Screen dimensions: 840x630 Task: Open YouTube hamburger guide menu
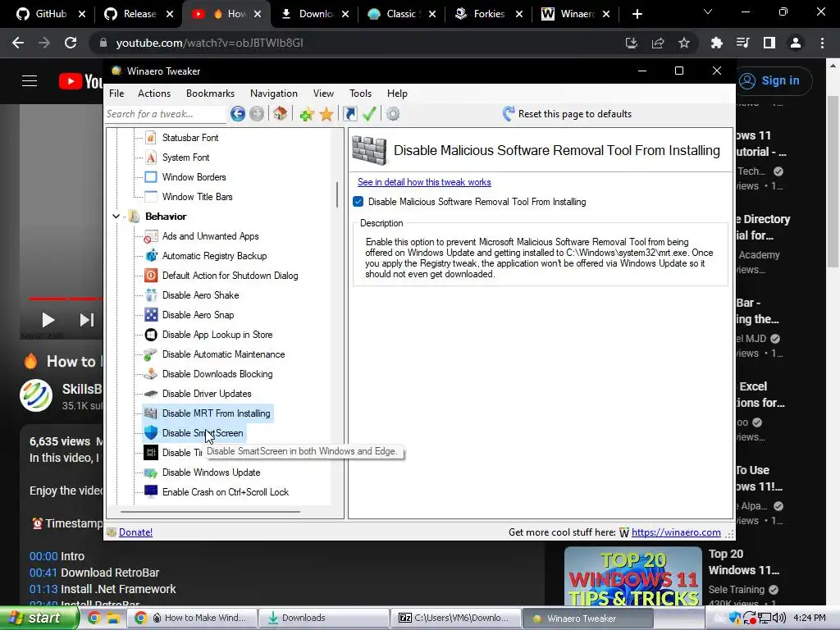(x=30, y=81)
